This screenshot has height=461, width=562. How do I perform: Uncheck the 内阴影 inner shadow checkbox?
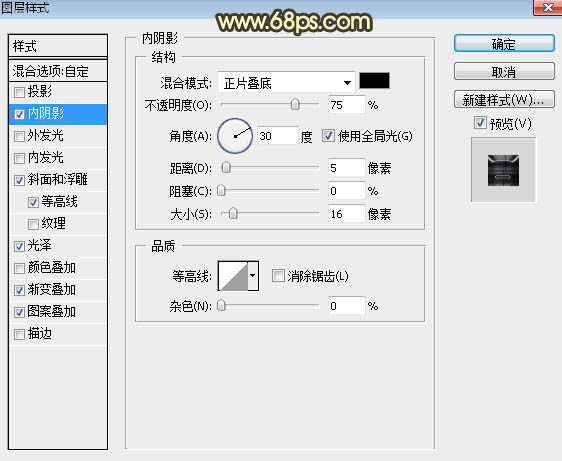coord(19,114)
